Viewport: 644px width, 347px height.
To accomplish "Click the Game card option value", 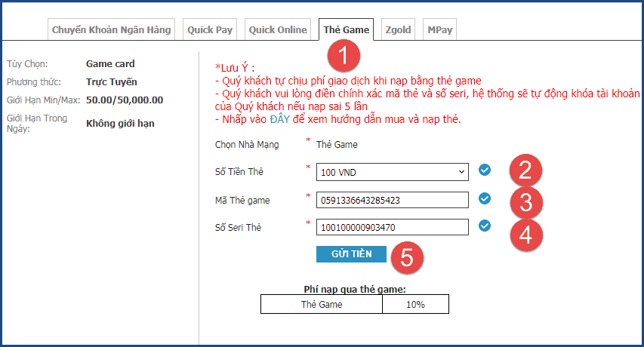I will (x=110, y=64).
